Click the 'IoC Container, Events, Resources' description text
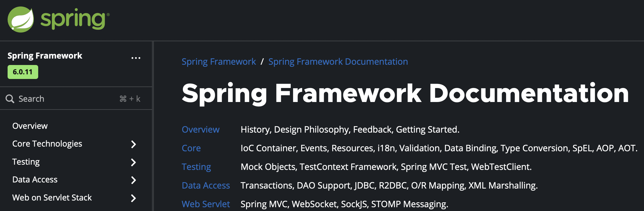 click(439, 148)
